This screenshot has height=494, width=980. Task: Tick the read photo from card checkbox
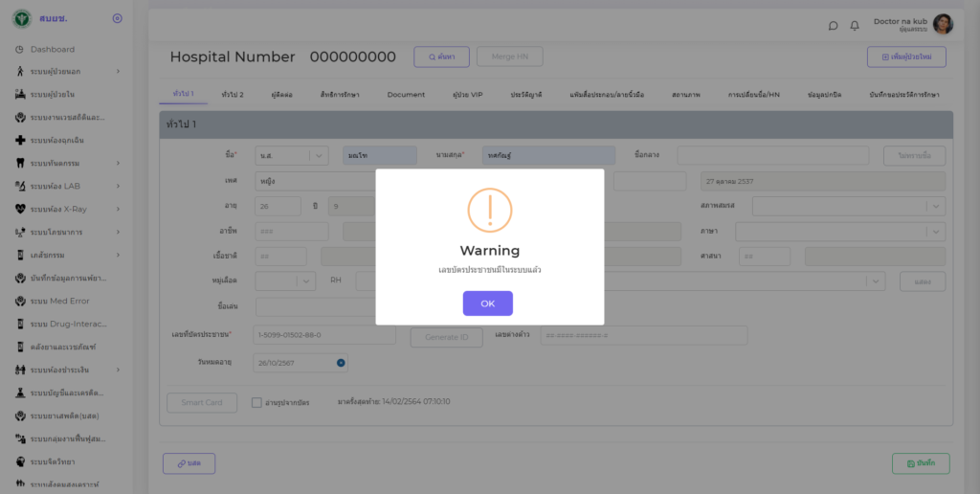(x=256, y=403)
